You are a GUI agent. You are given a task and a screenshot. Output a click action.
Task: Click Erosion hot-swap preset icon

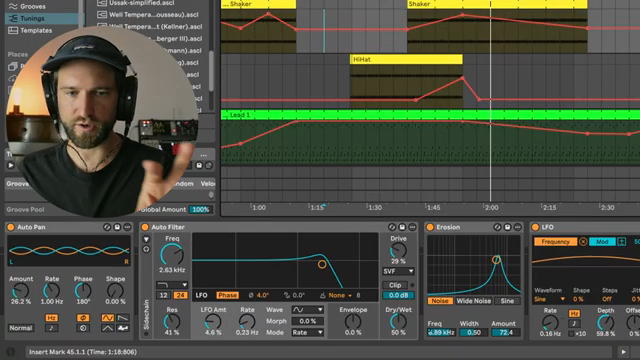[497, 227]
